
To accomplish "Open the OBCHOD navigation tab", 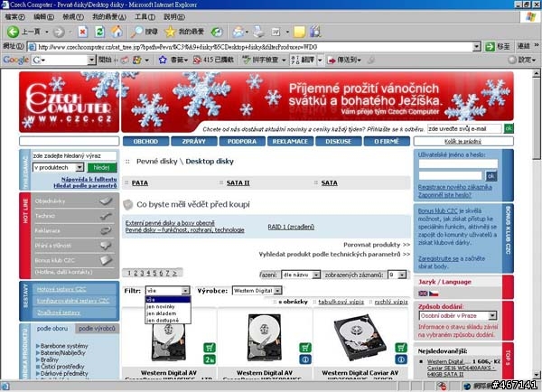I will (145, 142).
